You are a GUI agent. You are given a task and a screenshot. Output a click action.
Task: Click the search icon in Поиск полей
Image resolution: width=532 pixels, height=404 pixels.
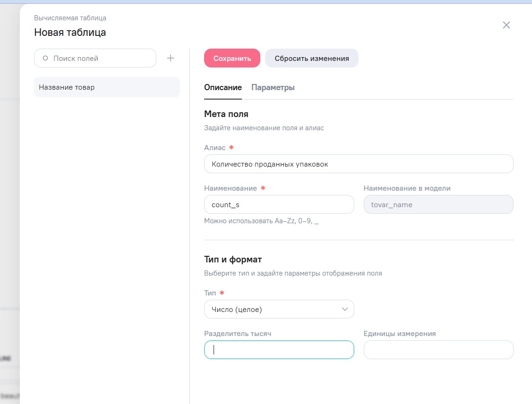tap(45, 59)
